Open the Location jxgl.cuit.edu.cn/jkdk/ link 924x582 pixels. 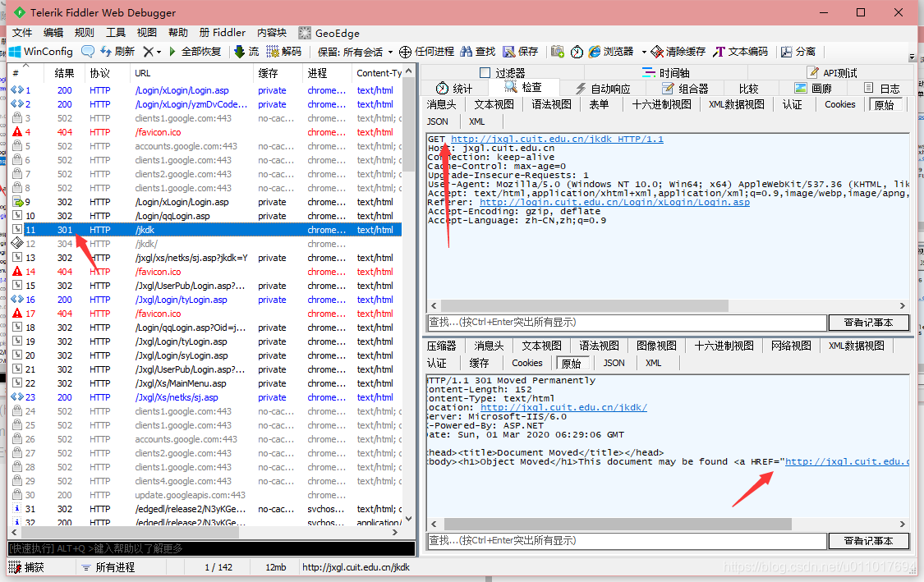(563, 408)
